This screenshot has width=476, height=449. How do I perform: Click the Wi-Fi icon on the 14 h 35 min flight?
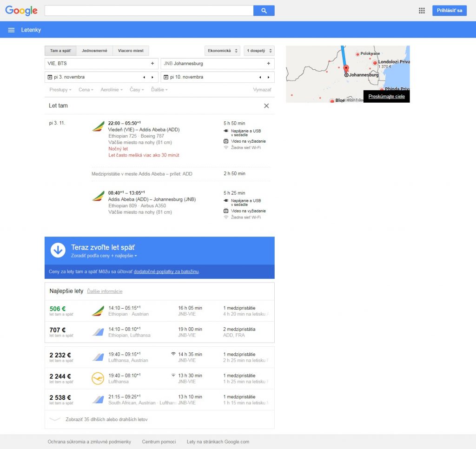173,354
